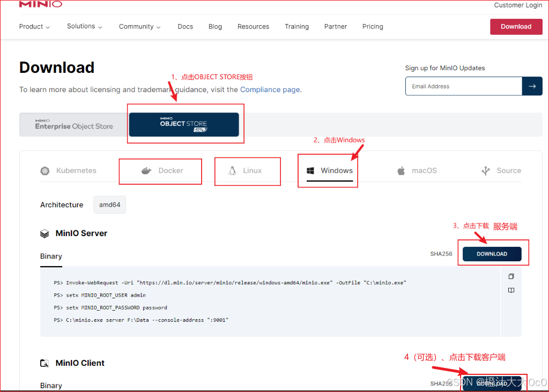Select the Enterprise Object Store tab
This screenshot has width=549, height=392.
pyautogui.click(x=74, y=124)
